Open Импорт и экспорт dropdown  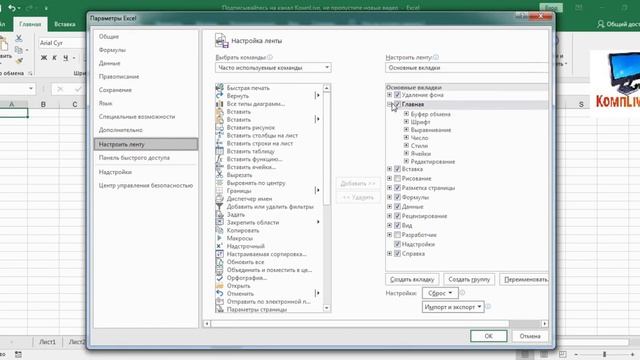click(453, 307)
